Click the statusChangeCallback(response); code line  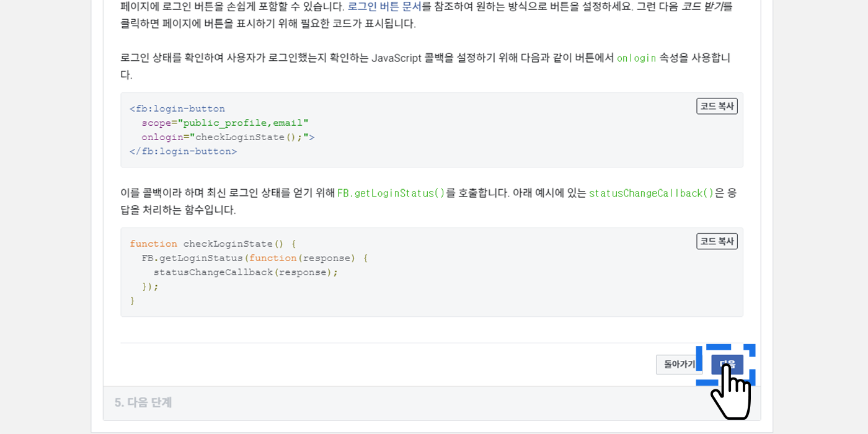[x=246, y=272]
